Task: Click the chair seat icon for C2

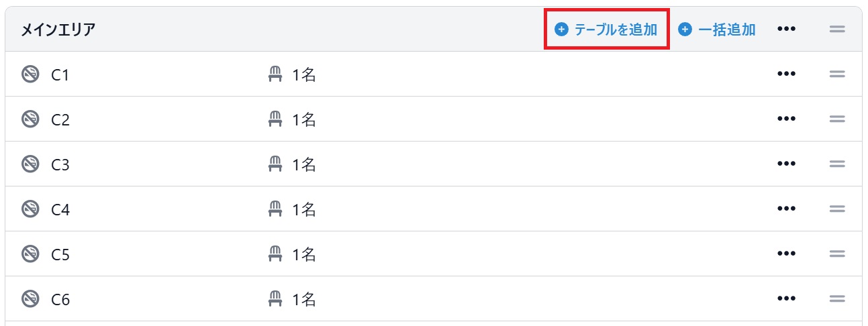Action: (275, 119)
